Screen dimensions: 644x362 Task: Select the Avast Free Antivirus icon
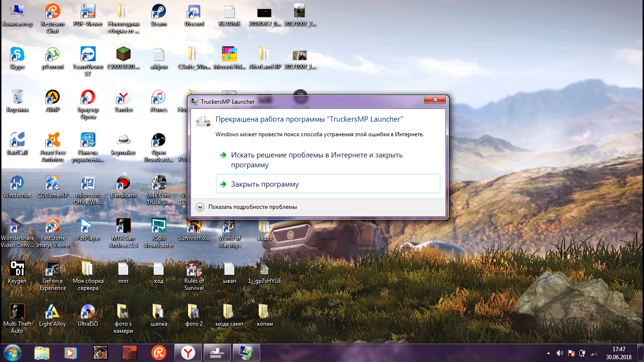52,148
